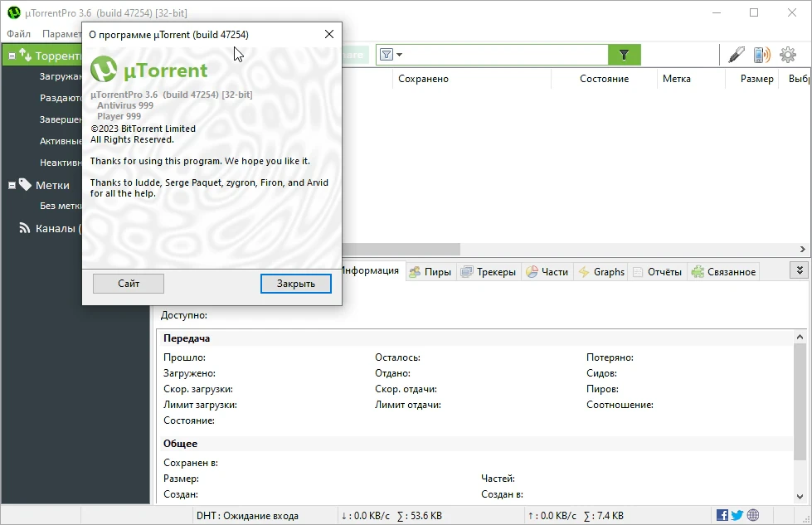The image size is (812, 525).
Task: Click the Метки tag icon
Action: click(25, 184)
